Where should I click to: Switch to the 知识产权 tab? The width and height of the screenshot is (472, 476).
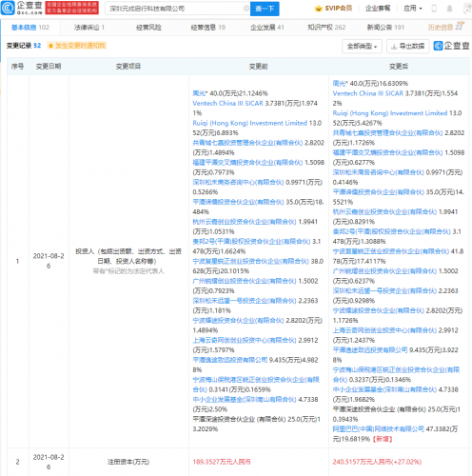click(326, 28)
